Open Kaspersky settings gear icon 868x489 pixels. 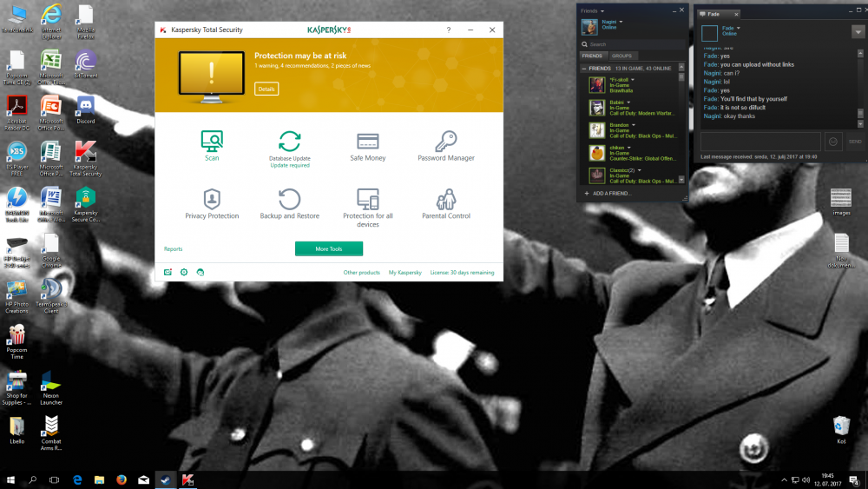pos(184,273)
